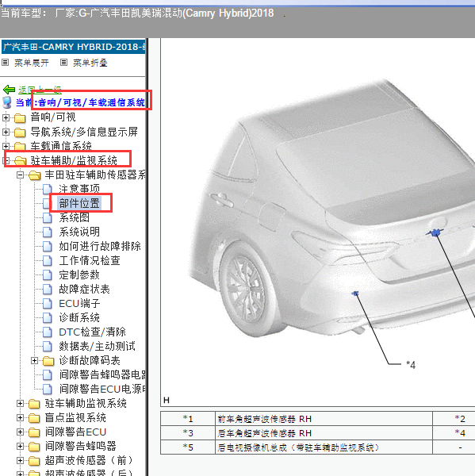Click the document icon beside ECU端子
Screen dimensions: 475x476
[x=48, y=303]
